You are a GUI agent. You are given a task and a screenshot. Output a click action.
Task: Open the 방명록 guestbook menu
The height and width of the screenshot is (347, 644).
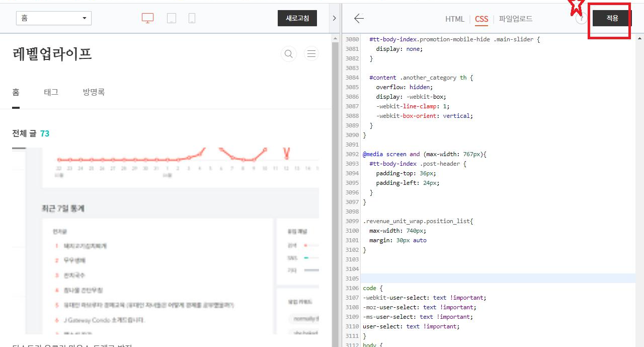point(94,92)
